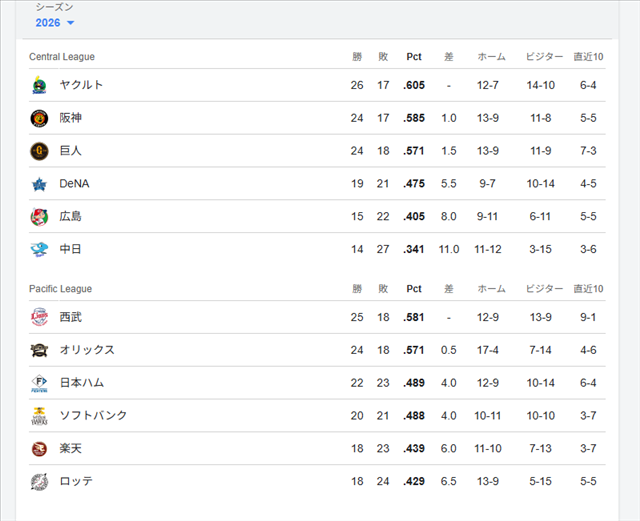Click the Central League heading
This screenshot has width=640, height=521.
62,57
